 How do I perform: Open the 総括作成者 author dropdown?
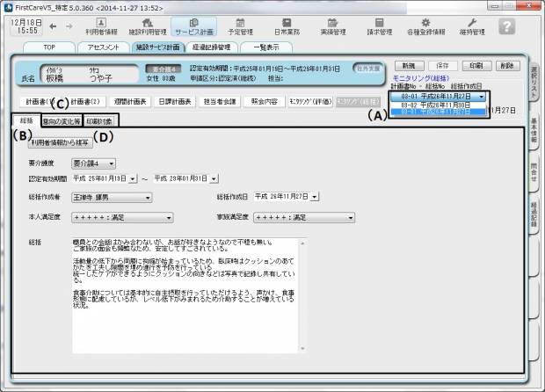pos(146,198)
